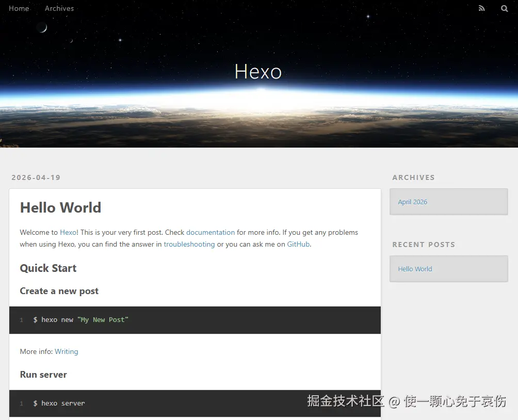
Task: Click the hexo server code line
Action: click(x=59, y=403)
